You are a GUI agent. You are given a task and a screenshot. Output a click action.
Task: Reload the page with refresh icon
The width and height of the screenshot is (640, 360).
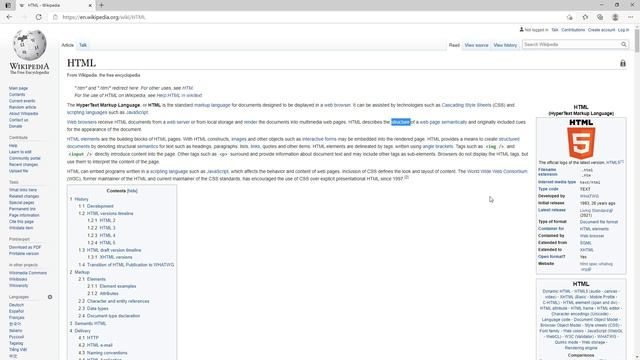tap(39, 17)
